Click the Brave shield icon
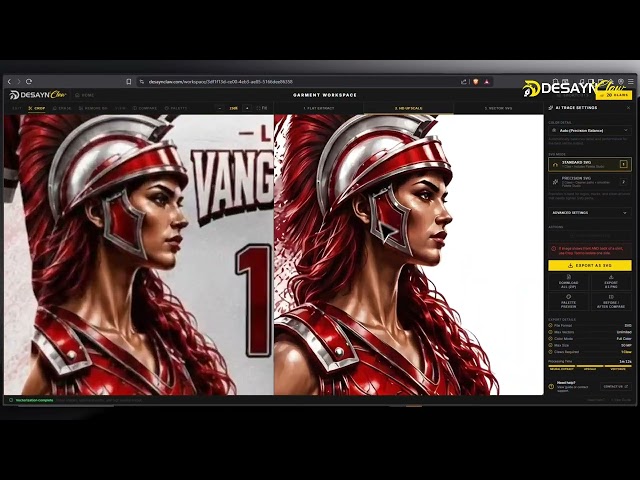Image resolution: width=640 pixels, height=480 pixels. (476, 82)
